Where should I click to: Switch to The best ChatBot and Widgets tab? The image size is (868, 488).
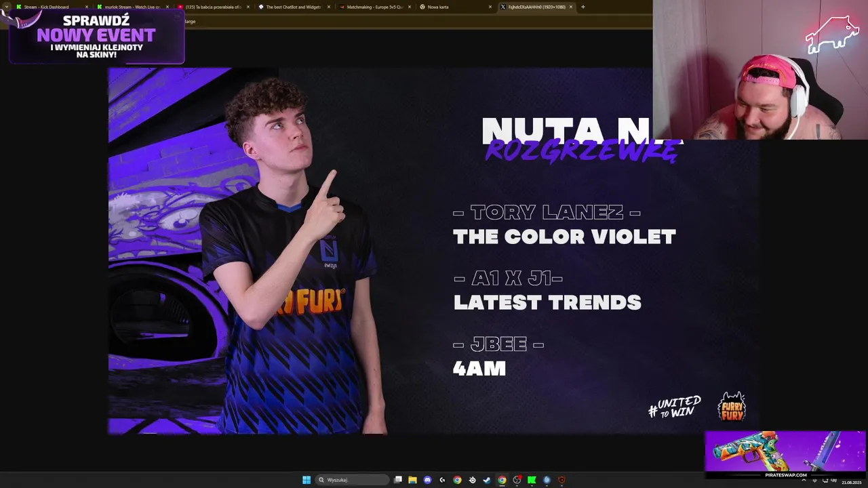point(294,7)
